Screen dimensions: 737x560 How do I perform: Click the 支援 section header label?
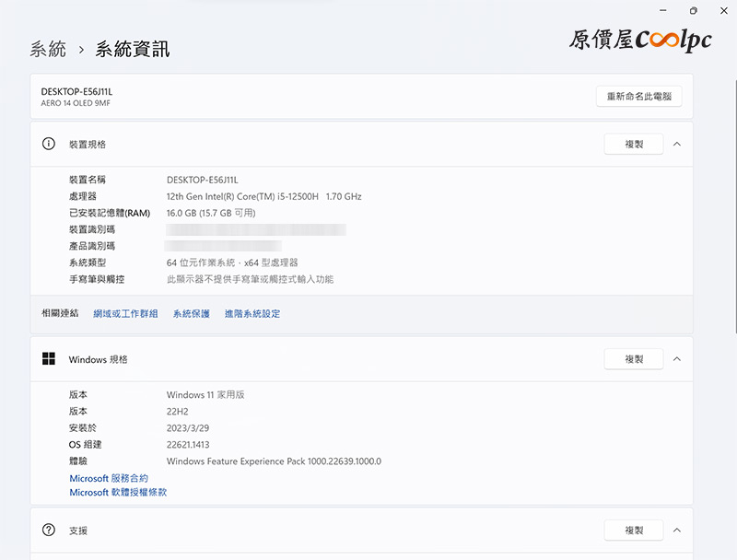(x=78, y=531)
